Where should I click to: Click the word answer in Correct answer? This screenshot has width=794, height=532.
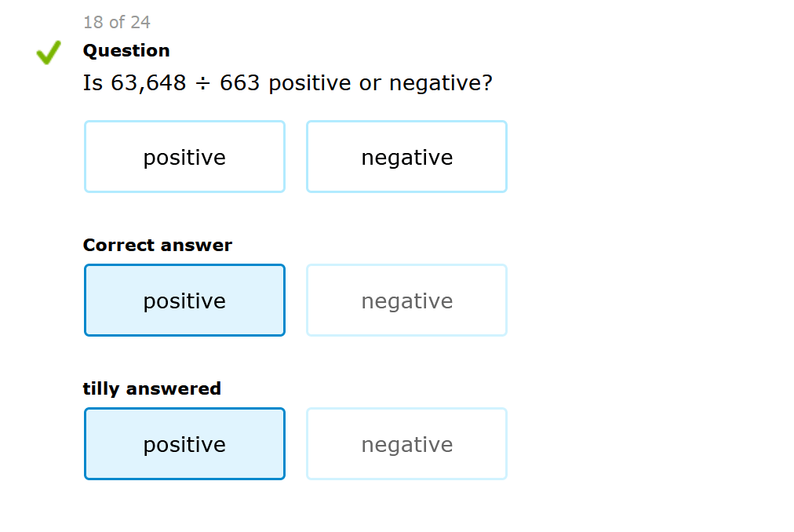click(202, 246)
